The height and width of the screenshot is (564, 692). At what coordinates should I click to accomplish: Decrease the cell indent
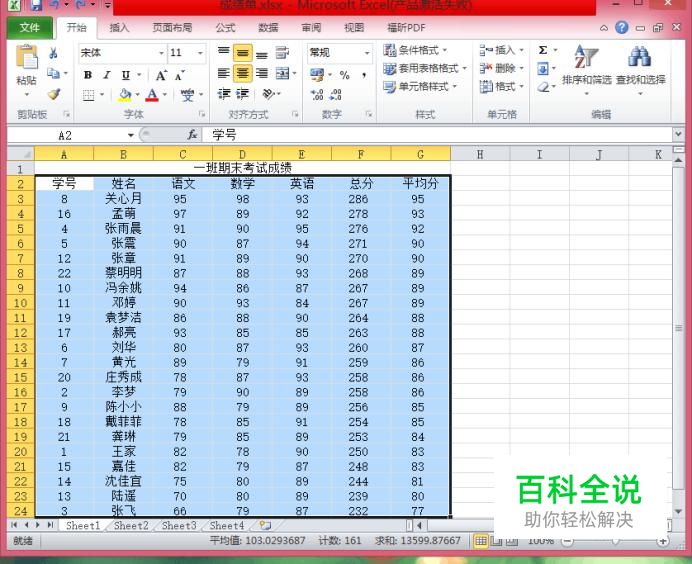(x=224, y=94)
